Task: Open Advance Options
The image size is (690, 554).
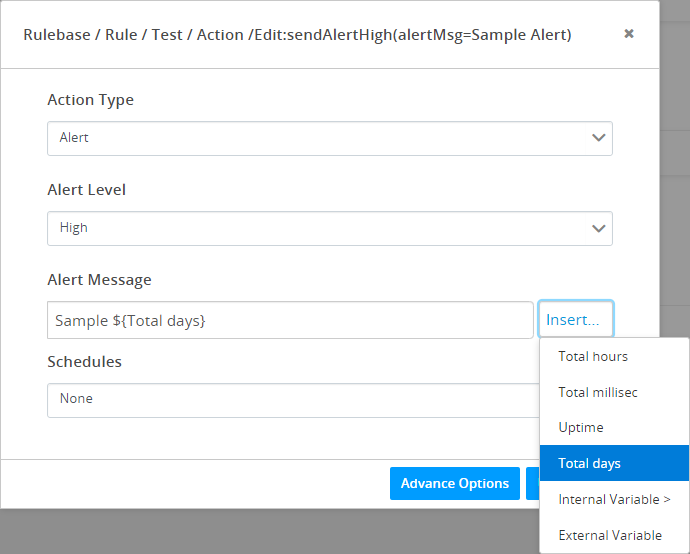Action: [x=455, y=484]
